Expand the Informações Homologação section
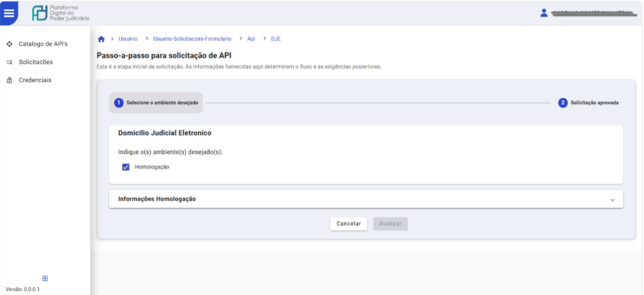Viewport: 644px width, 295px height. tap(613, 199)
